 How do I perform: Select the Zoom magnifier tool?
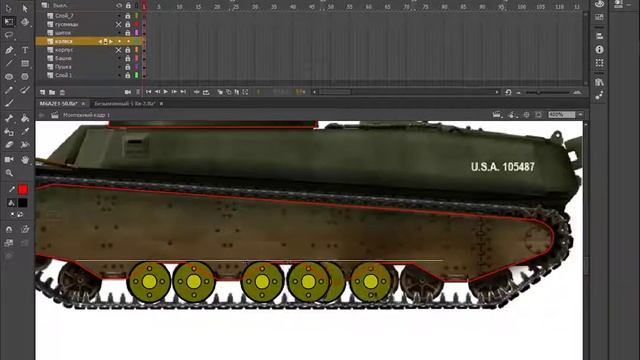(x=9, y=173)
